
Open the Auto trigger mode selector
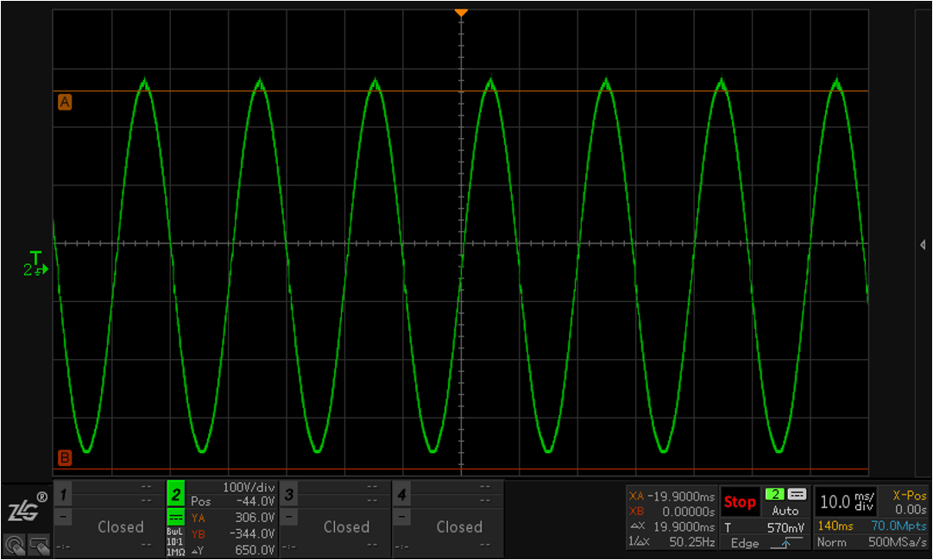785,511
